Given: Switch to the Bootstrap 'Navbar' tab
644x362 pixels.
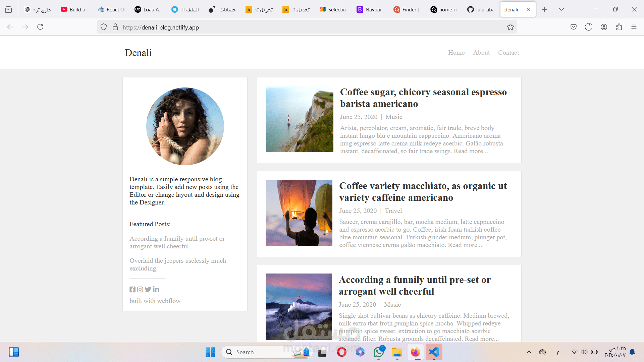Looking at the screenshot, I should coord(369,9).
